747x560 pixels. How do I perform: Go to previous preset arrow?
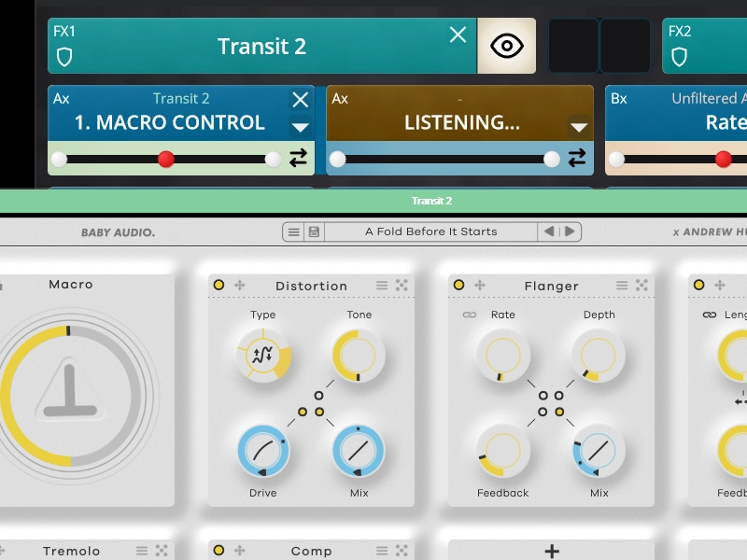(549, 231)
